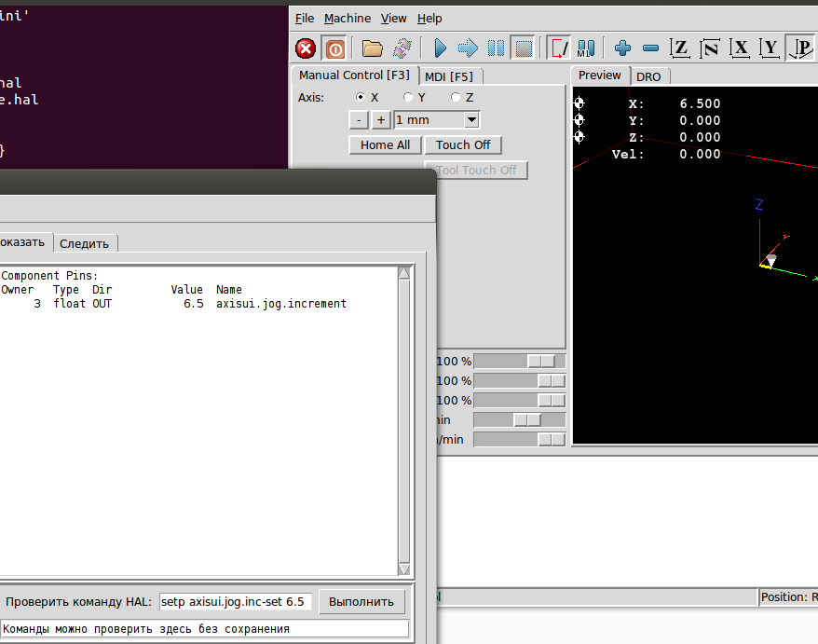The width and height of the screenshot is (818, 644).
Task: Click second 100 % override slider
Action: point(519,381)
